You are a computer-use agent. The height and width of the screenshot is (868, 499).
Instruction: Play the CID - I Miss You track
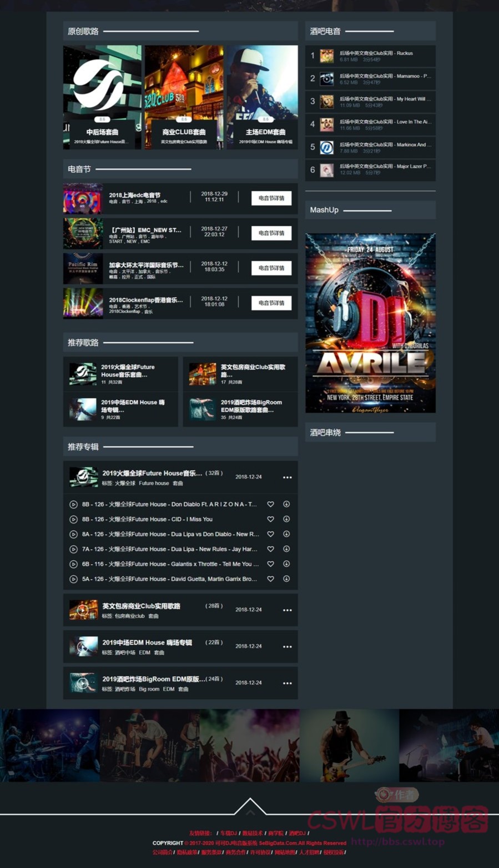point(73,519)
